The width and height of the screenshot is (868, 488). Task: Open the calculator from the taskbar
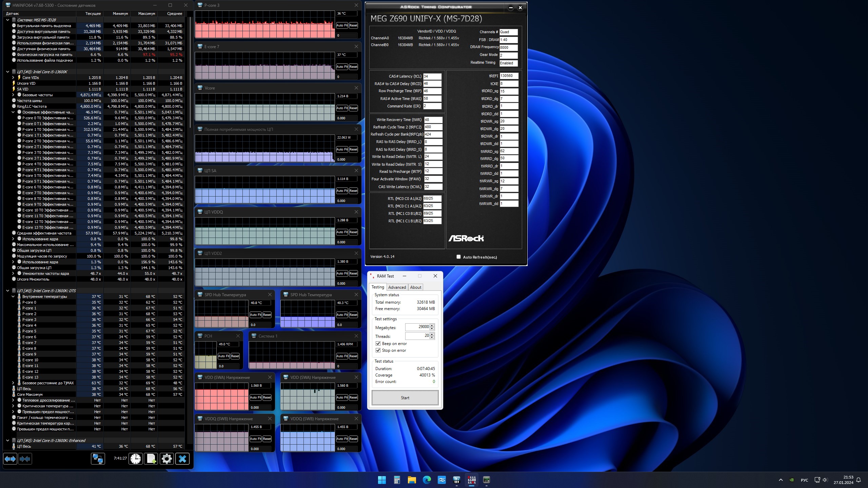pos(397,480)
